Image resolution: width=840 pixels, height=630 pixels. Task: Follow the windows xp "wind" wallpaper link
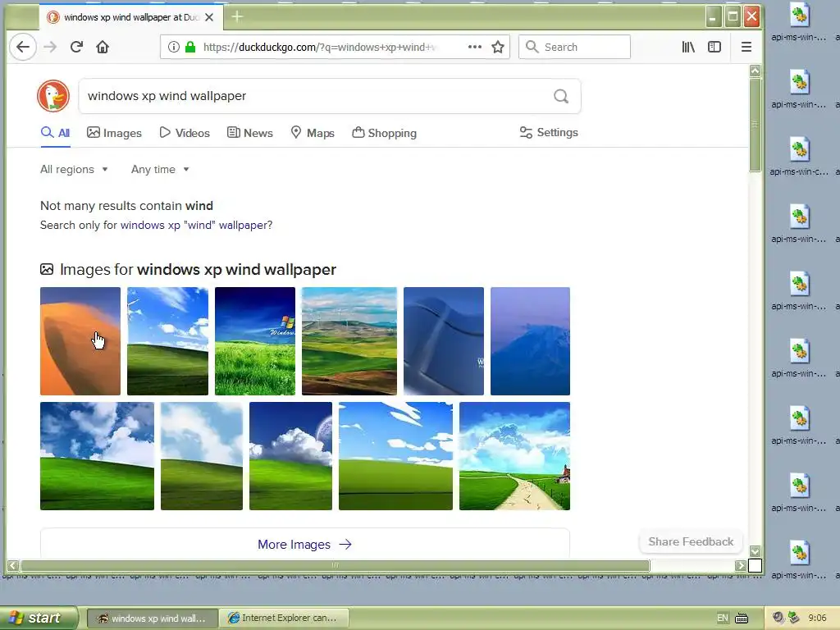tap(196, 225)
